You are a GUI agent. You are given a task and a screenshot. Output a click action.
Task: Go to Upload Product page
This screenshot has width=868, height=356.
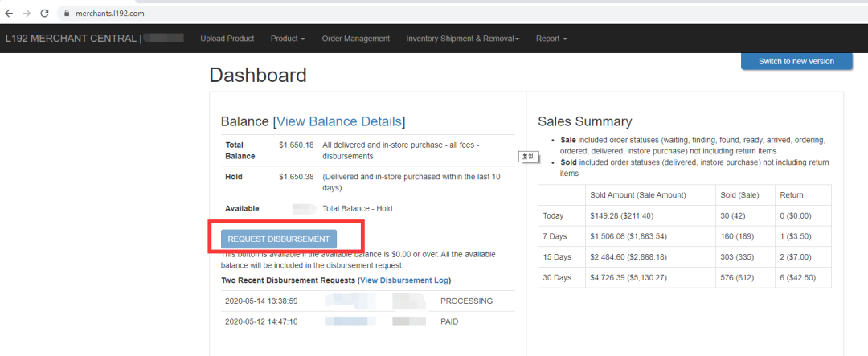pyautogui.click(x=227, y=39)
